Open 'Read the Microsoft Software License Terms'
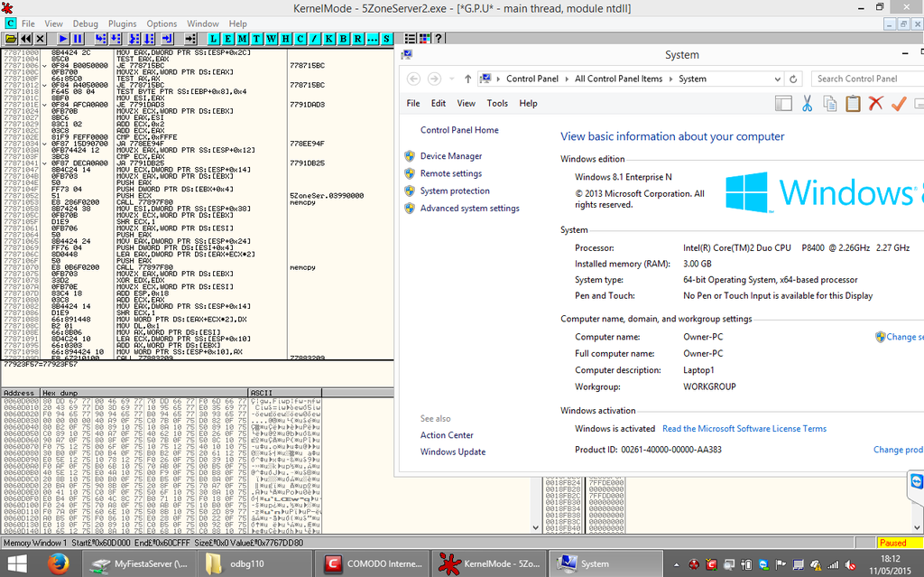Viewport: 924px width, 577px height. pyautogui.click(x=744, y=429)
